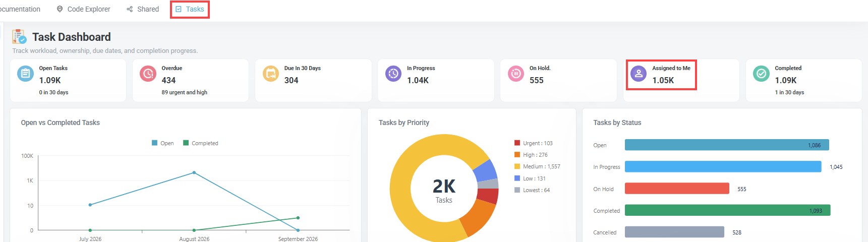868x242 pixels.
Task: Open the On Hold 555 card
Action: (558, 80)
